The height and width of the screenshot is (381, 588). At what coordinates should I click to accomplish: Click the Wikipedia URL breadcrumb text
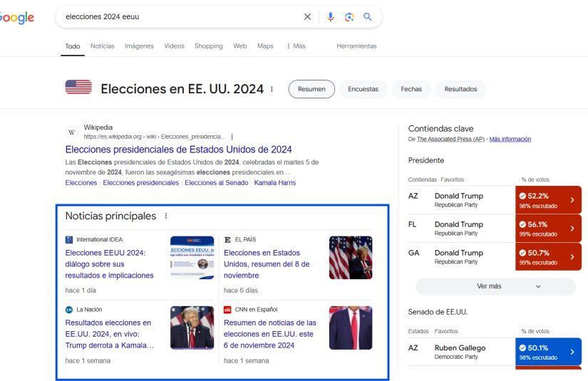154,137
